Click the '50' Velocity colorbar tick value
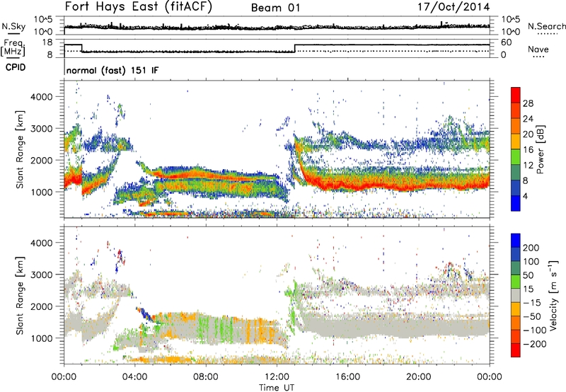This screenshot has height=392, width=566. click(528, 275)
